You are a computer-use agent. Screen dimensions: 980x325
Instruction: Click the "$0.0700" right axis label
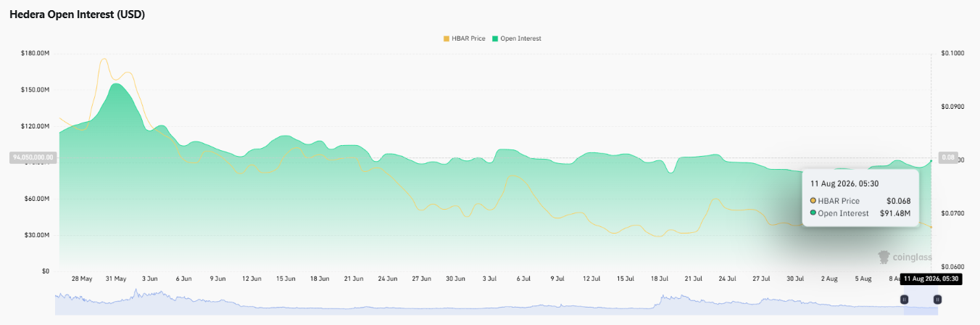(952, 213)
